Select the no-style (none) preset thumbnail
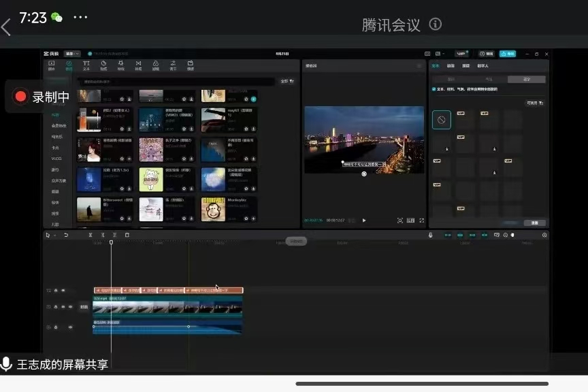This screenshot has width=588, height=392. 441,120
